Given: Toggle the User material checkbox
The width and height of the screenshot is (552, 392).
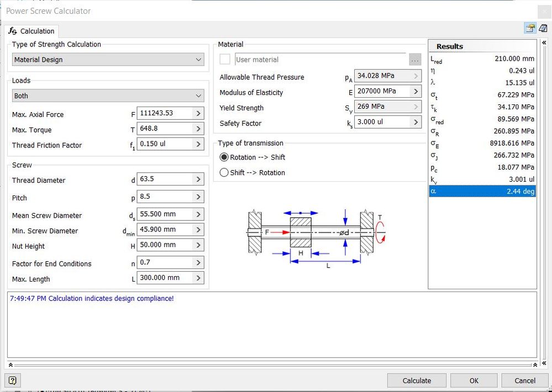Looking at the screenshot, I should click(224, 59).
